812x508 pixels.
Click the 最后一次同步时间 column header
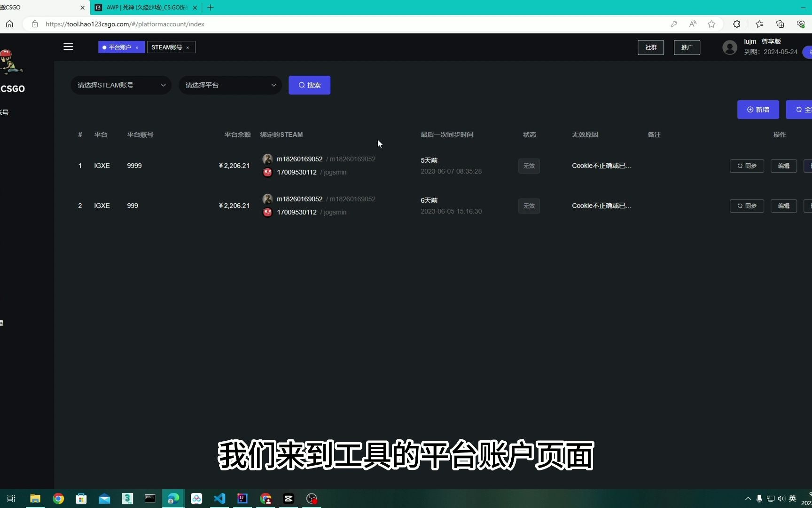[447, 135]
